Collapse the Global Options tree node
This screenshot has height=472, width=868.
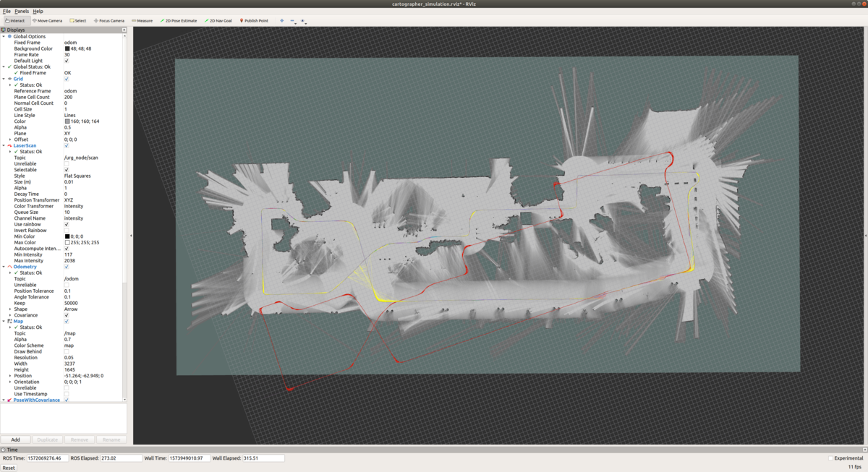point(4,36)
